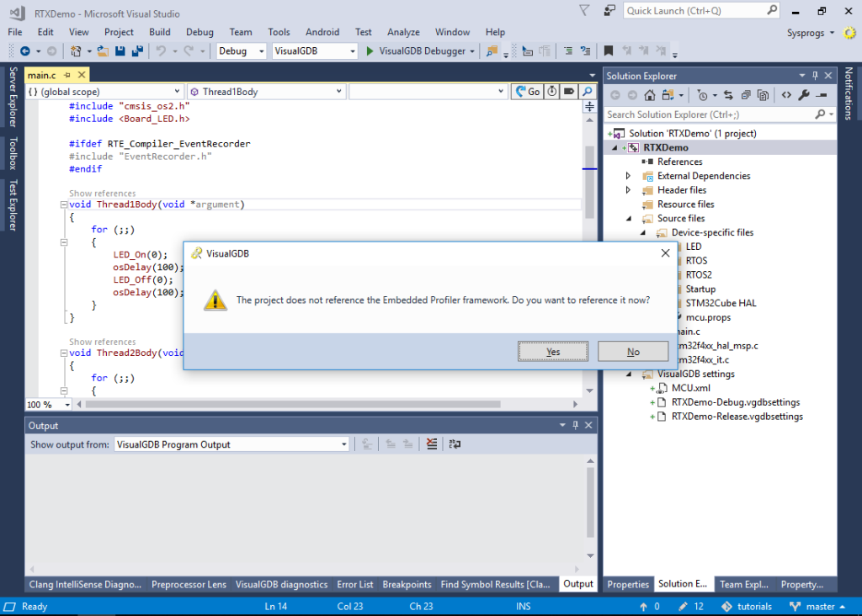This screenshot has width=862, height=616.
Task: Click the Sync with Active Document icon
Action: [x=729, y=95]
